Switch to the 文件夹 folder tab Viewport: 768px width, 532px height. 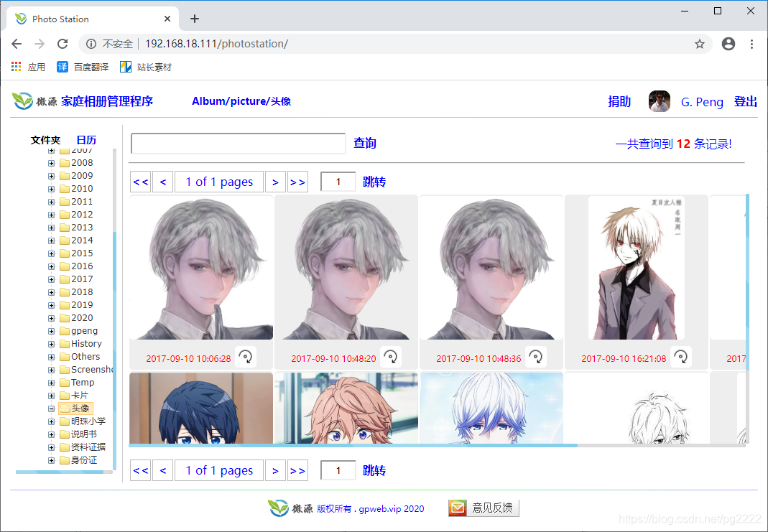(x=45, y=140)
